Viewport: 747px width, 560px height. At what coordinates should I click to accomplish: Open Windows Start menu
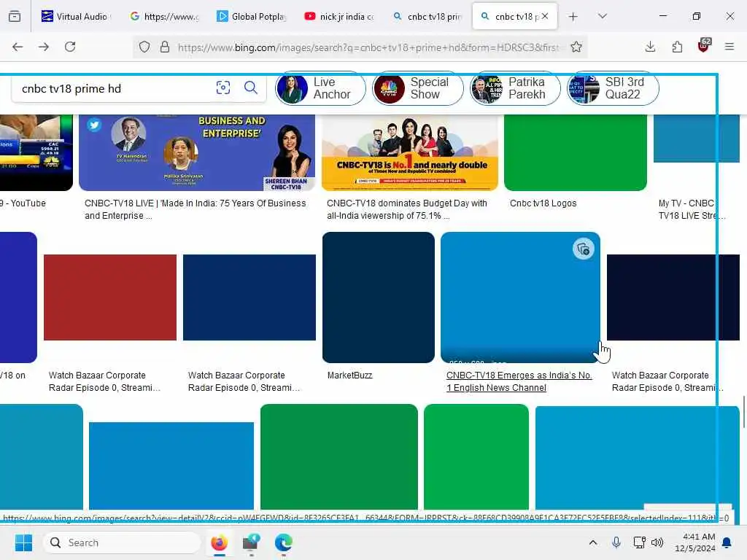tap(23, 542)
